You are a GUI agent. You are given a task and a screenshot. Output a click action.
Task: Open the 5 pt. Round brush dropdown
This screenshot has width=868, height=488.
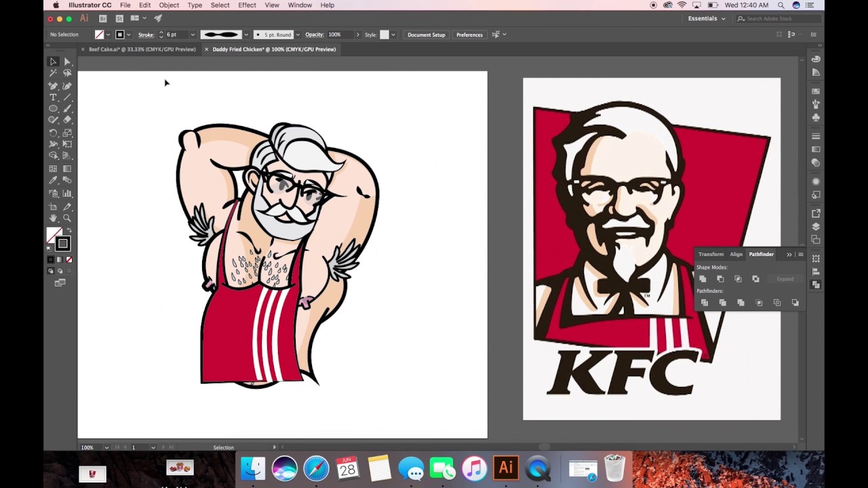[x=297, y=35]
